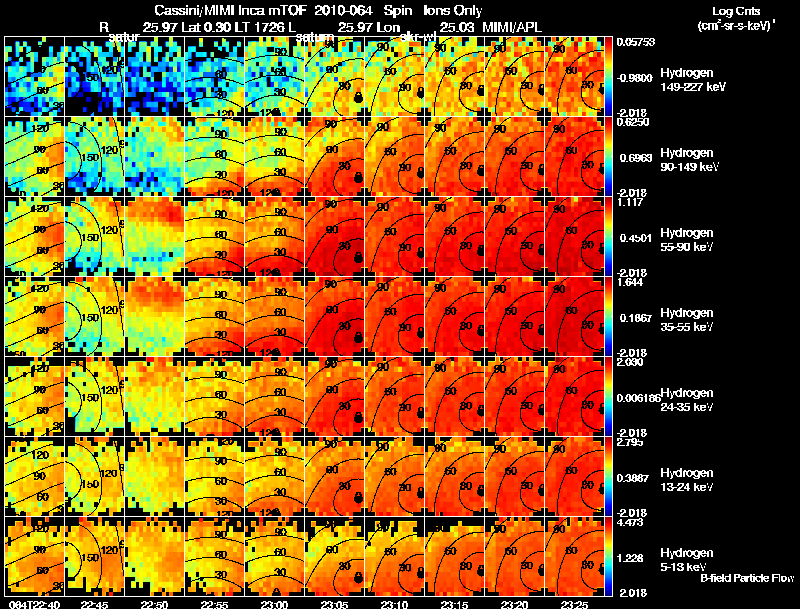Open the 24-35 keV panel at 23:20
The height and width of the screenshot is (609, 800).
point(515,396)
